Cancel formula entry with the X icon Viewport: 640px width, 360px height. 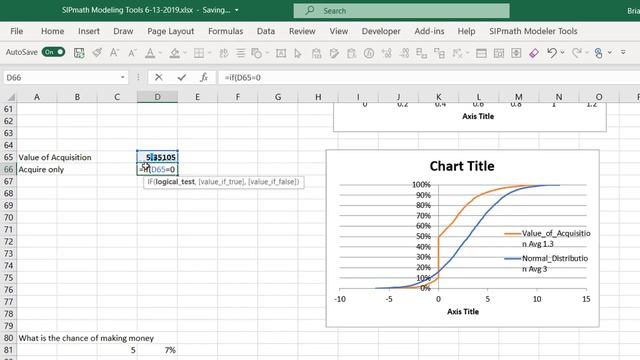tap(159, 77)
